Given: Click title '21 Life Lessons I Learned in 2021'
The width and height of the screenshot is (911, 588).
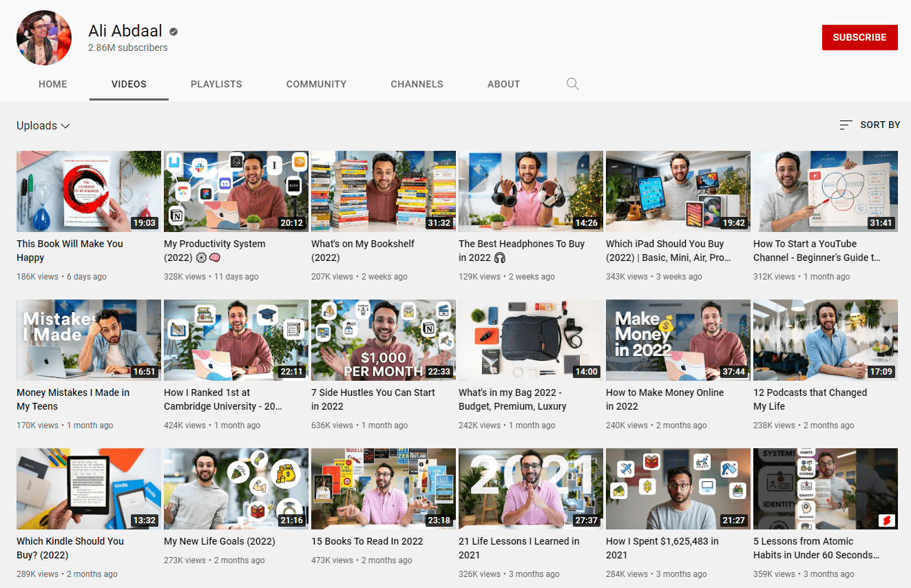Looking at the screenshot, I should [x=519, y=548].
